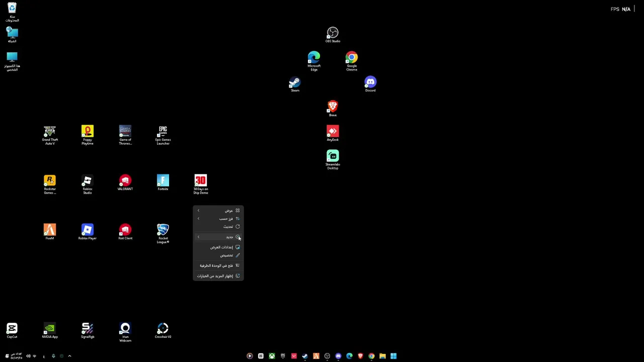Viewport: 644px width, 362px height.
Task: Open the taskbar clock and date
Action: (16, 356)
